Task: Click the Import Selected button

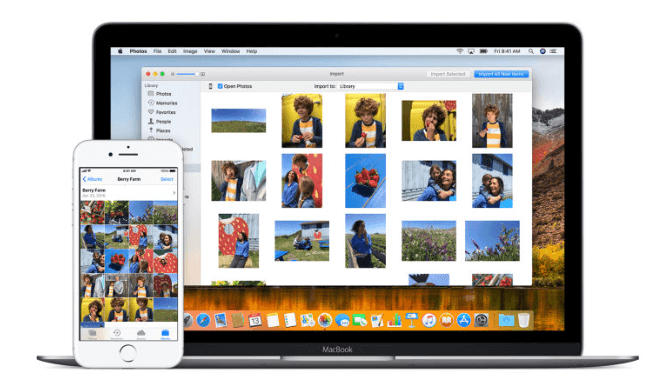Action: [448, 74]
